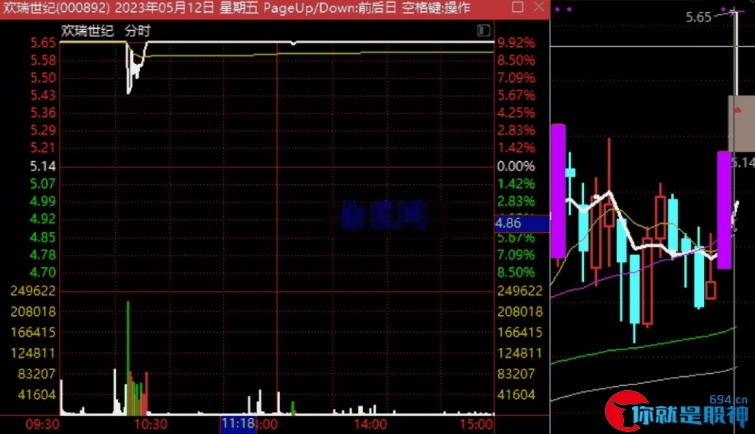
Task: Click the green 4.70 price label
Action: (43, 272)
